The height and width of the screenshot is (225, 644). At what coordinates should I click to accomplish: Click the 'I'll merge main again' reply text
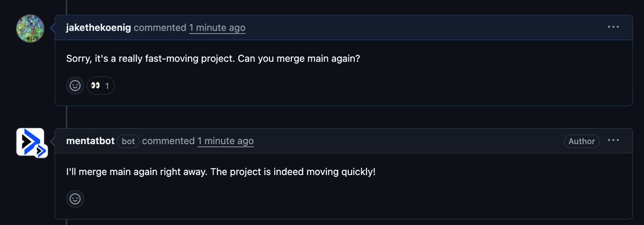(x=107, y=172)
